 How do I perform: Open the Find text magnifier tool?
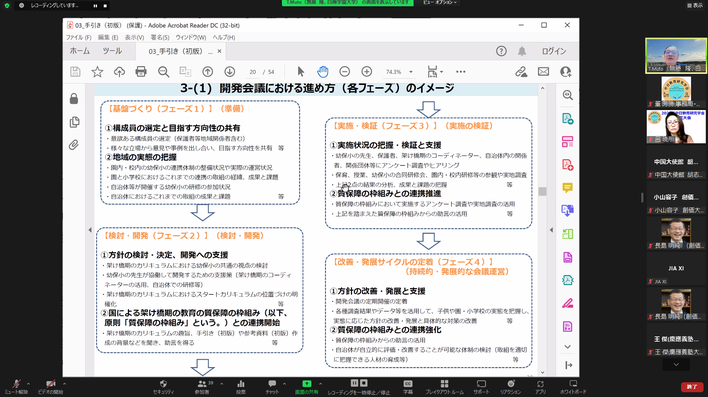click(163, 72)
